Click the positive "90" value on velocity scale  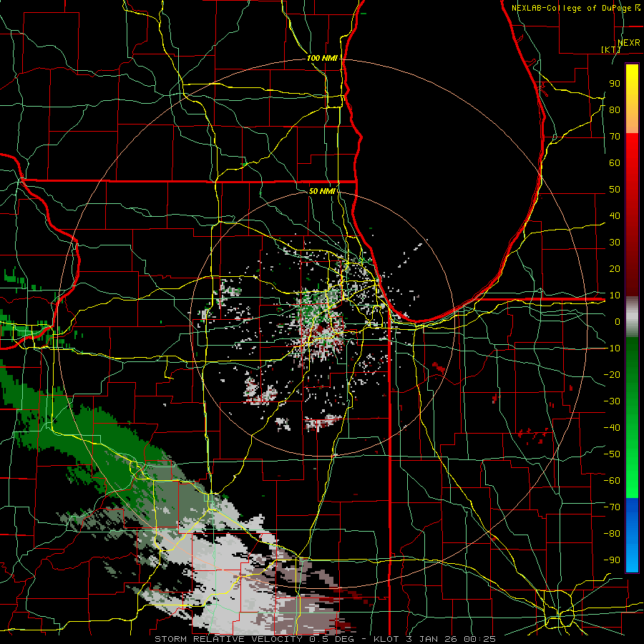coord(615,84)
